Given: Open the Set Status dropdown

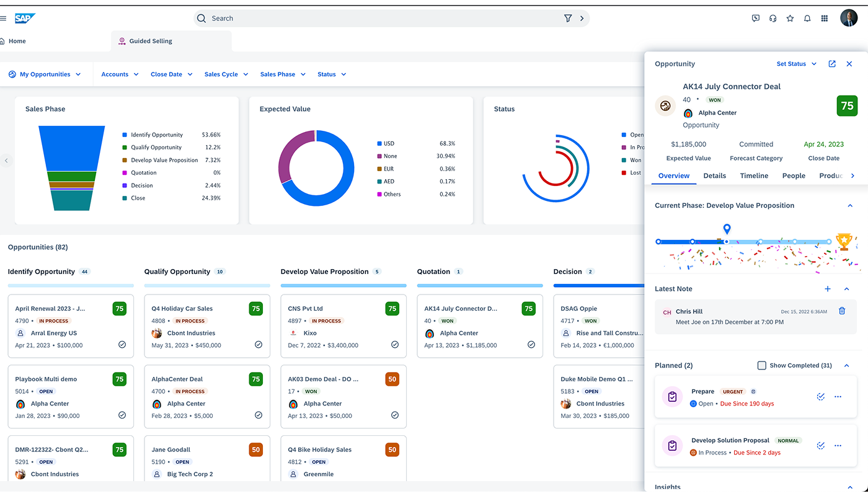Looking at the screenshot, I should (x=797, y=64).
